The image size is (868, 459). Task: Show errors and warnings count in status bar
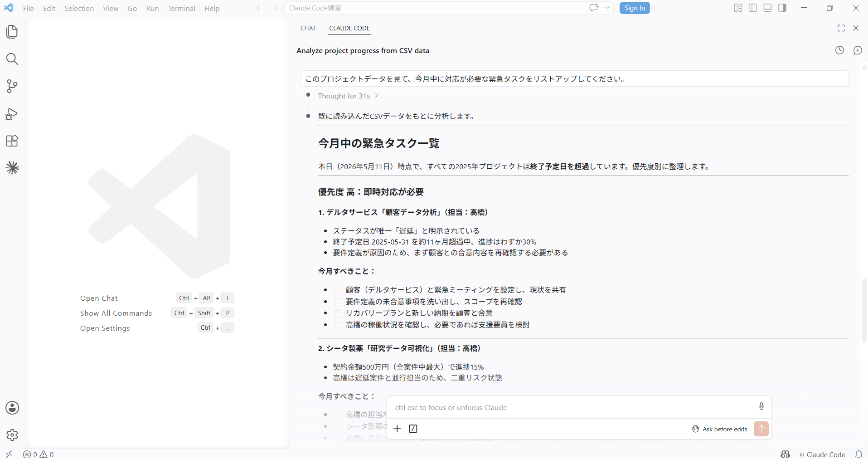(x=39, y=454)
